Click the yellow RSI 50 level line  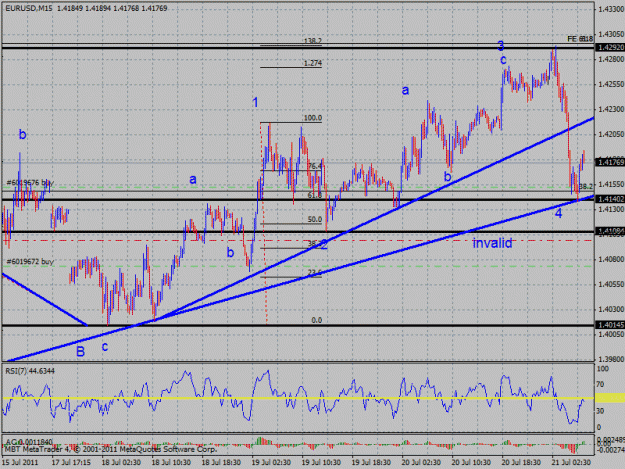tap(298, 398)
